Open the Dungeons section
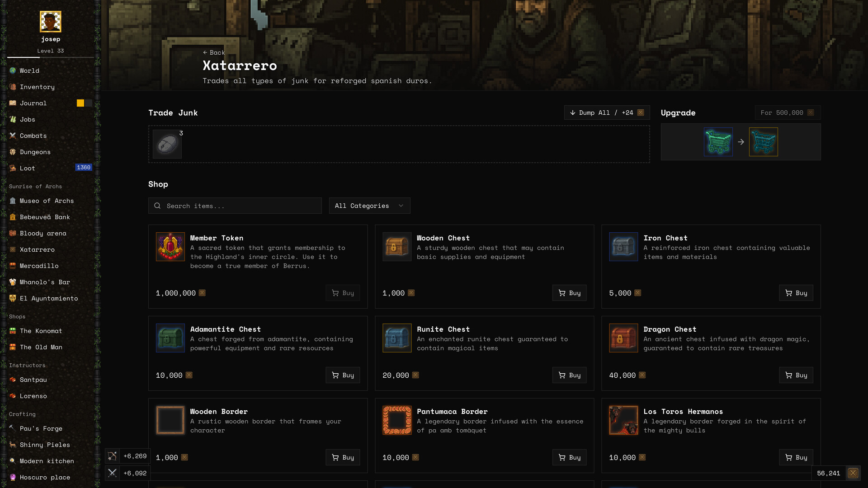This screenshot has width=868, height=488. (x=35, y=152)
